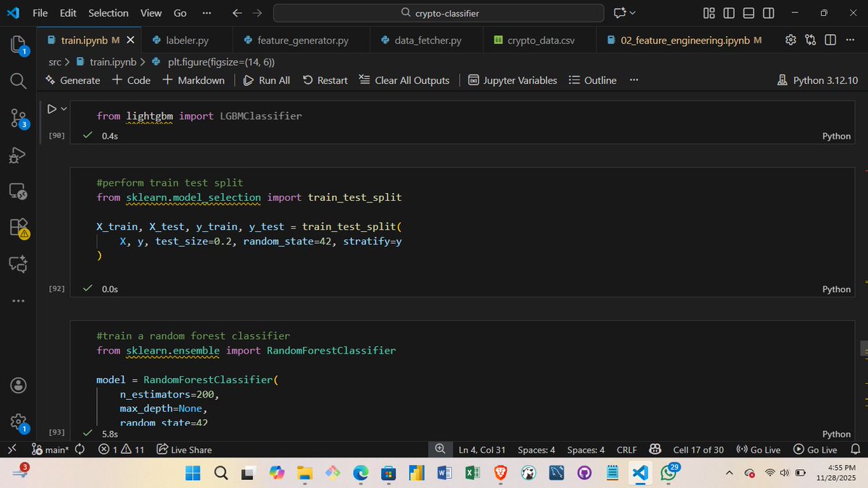The height and width of the screenshot is (488, 868).
Task: Switch to the labeler.py tab
Action: 187,40
